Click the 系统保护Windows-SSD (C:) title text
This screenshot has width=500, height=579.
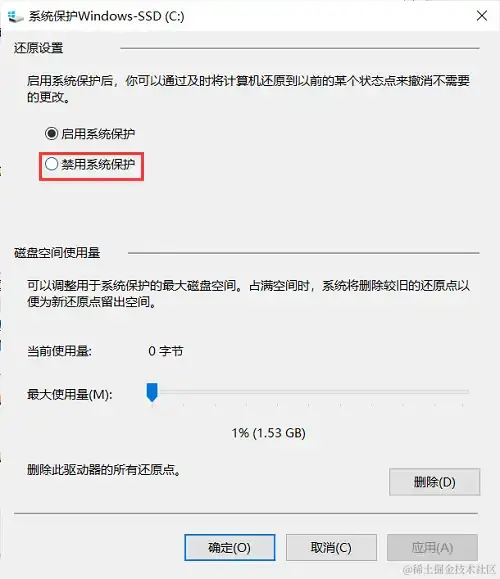[x=106, y=16]
